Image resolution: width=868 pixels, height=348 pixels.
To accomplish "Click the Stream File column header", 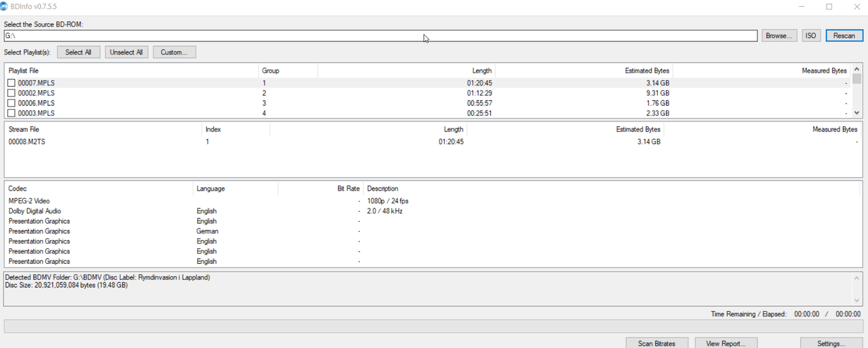I will pyautogui.click(x=104, y=129).
